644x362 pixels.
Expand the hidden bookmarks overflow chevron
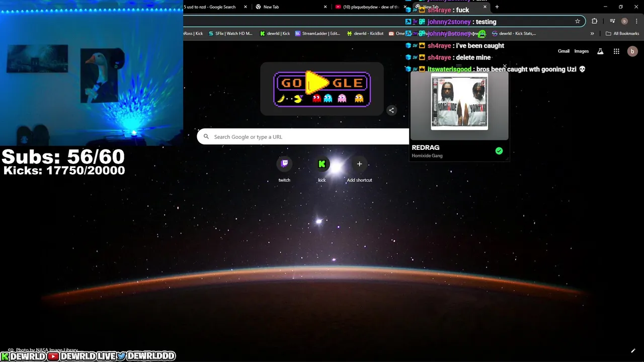click(x=592, y=34)
